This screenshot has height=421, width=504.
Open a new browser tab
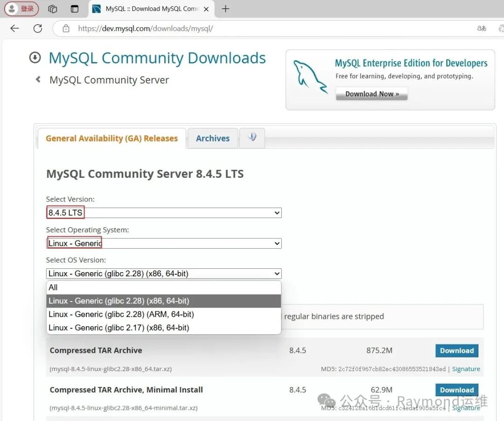point(226,9)
